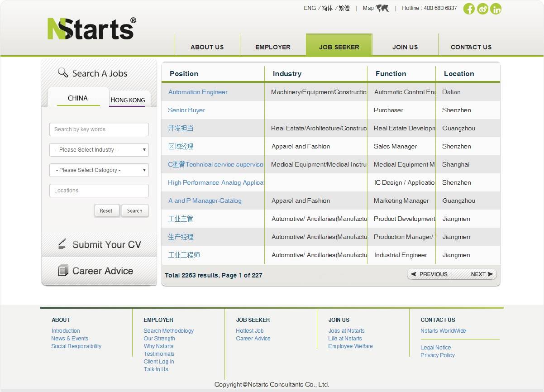
Task: Focus the Search by key words field
Action: 99,129
